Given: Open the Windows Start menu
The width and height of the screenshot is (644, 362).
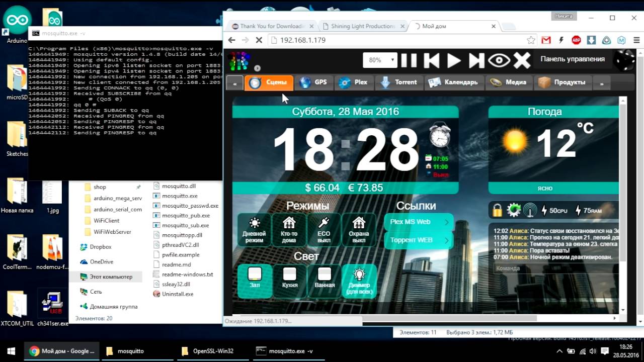Looking at the screenshot, I should coord(12,351).
